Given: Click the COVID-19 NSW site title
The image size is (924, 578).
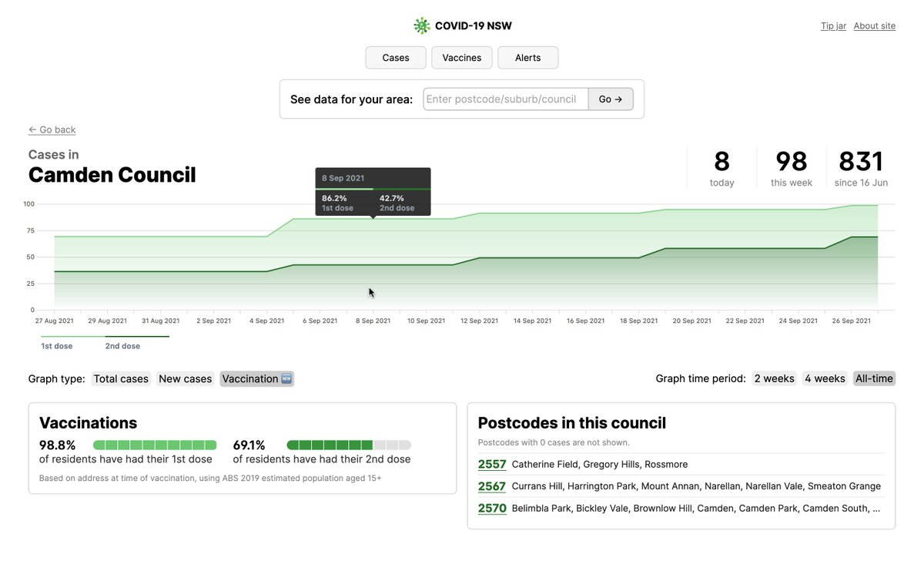Looking at the screenshot, I should (474, 26).
